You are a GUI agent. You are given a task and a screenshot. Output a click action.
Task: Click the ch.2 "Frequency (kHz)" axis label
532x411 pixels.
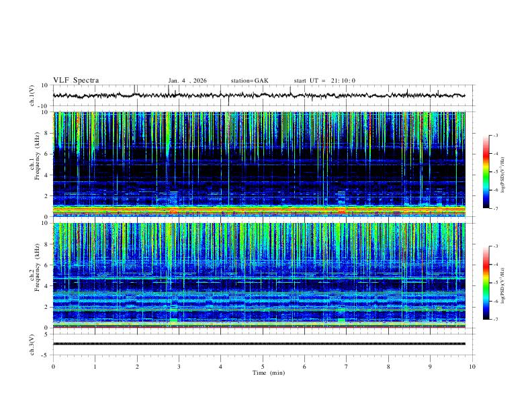click(37, 267)
